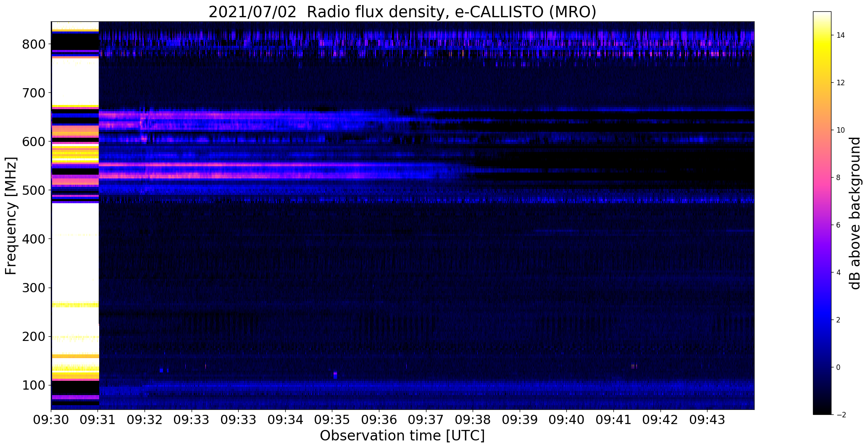Click the colorbar tick label 2

click(x=838, y=320)
